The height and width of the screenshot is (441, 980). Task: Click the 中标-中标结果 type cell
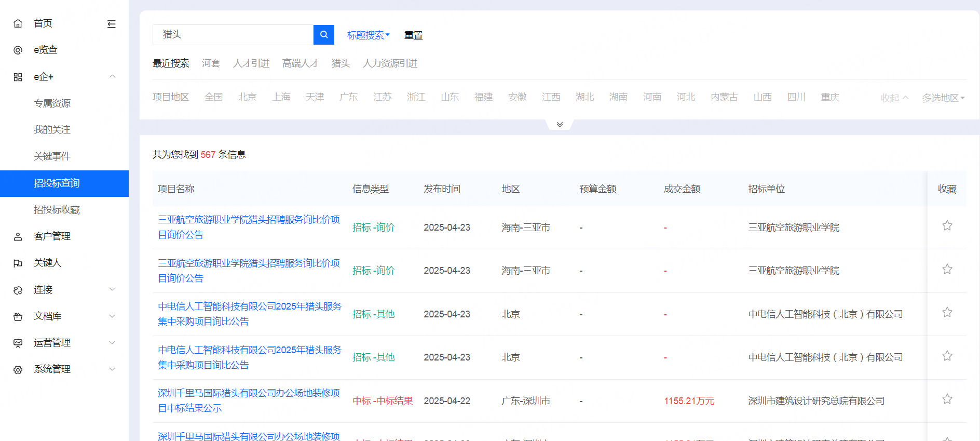[x=383, y=401]
